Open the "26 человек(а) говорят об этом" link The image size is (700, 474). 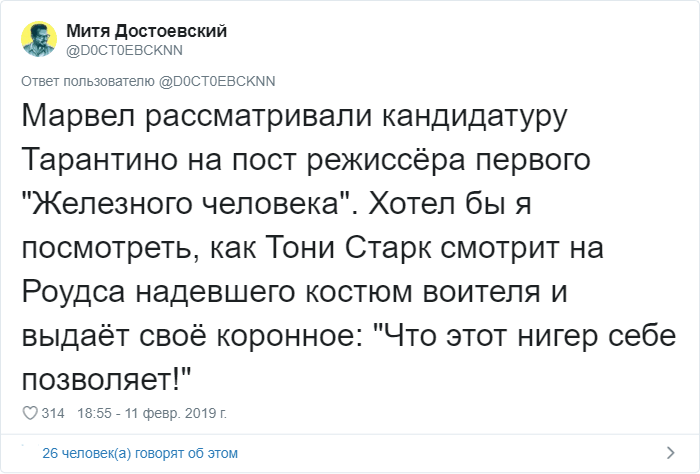point(140,453)
